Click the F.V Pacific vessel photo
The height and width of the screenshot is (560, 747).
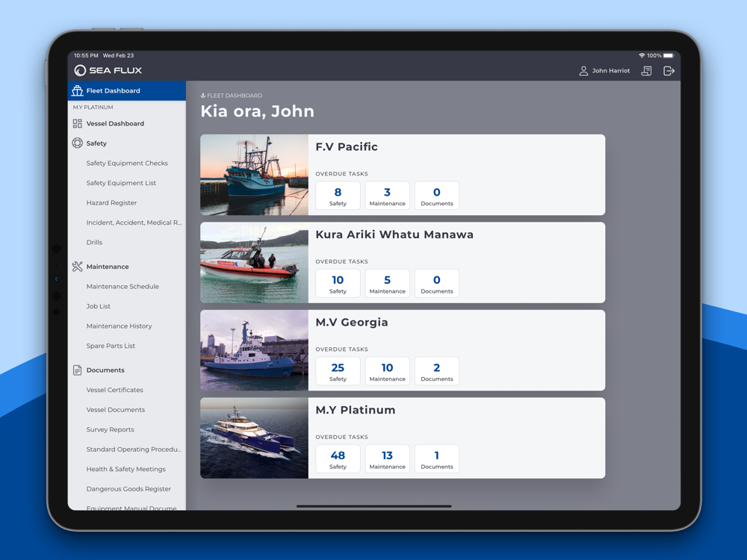click(x=255, y=175)
